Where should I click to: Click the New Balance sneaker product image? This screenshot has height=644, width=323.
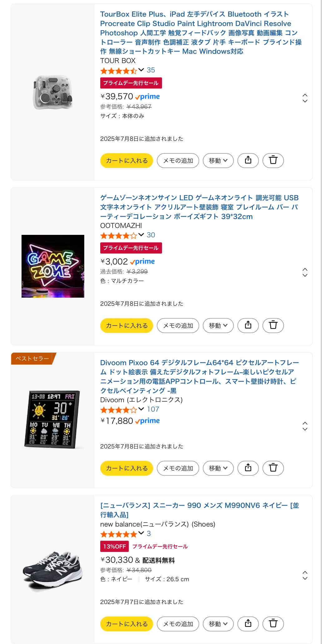53,569
